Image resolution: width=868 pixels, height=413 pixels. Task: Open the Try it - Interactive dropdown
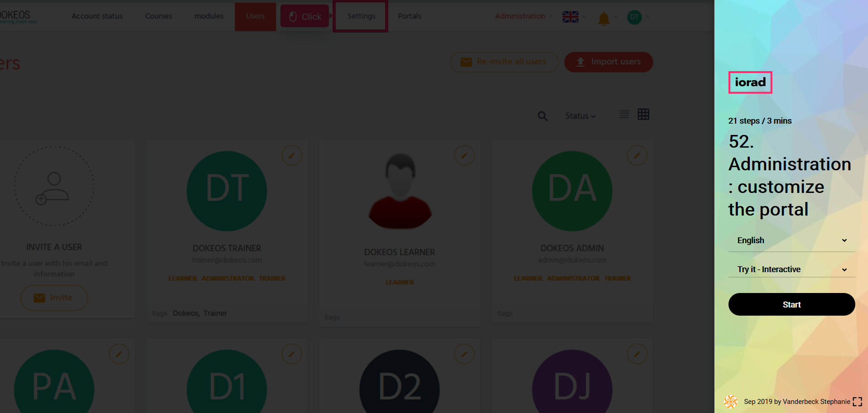point(791,269)
